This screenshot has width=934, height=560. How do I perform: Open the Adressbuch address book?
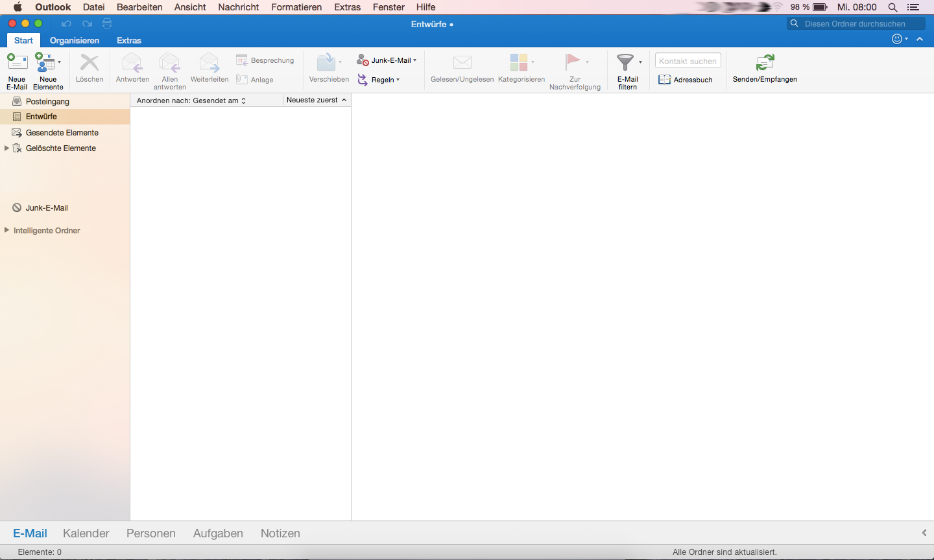(686, 80)
